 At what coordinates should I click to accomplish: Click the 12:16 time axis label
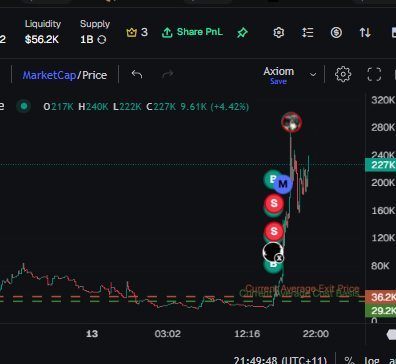tap(247, 334)
